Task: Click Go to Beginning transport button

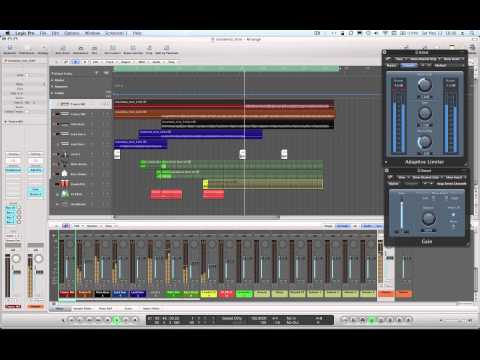Action: [x=71, y=320]
